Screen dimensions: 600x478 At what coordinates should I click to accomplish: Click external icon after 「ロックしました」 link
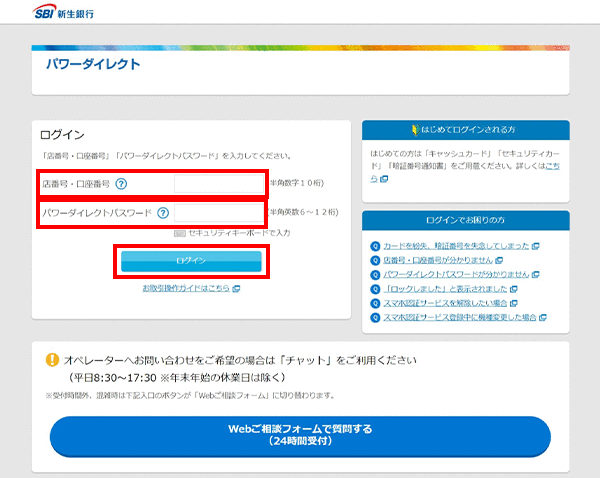click(514, 289)
